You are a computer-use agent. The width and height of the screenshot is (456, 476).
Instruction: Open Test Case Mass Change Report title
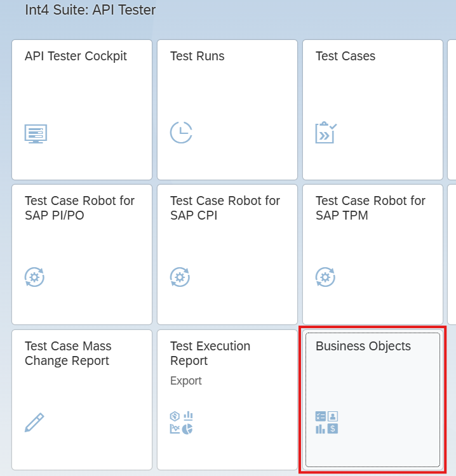[x=68, y=353]
